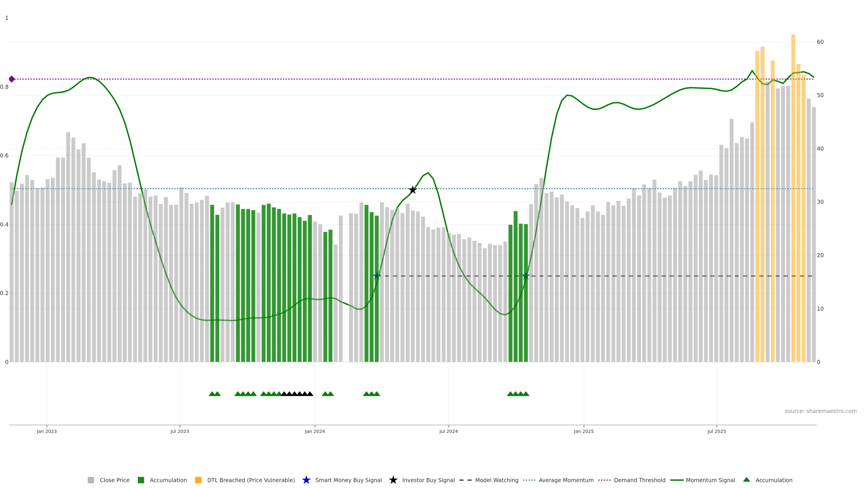868x488 pixels.
Task: Click the Jan 2023 axis label
Action: (x=47, y=432)
